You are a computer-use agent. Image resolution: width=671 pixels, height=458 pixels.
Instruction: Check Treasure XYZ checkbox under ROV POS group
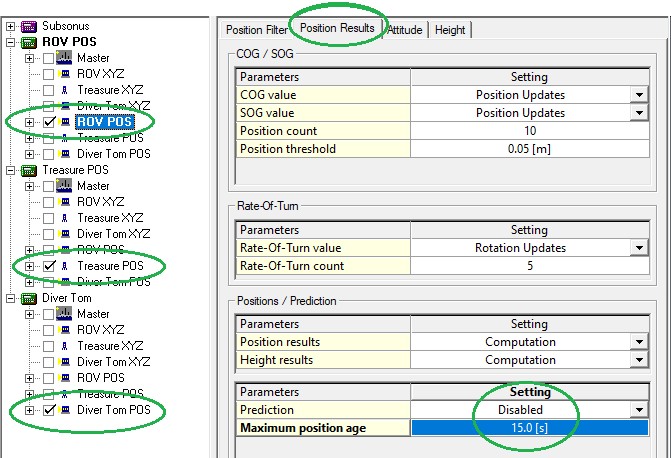click(x=49, y=90)
